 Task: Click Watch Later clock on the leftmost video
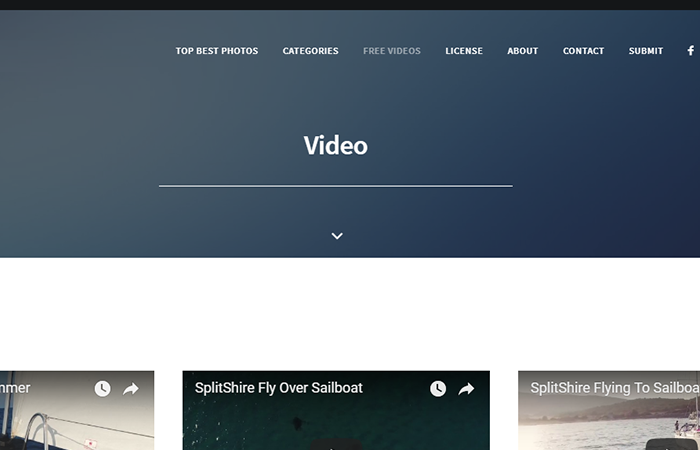pos(102,389)
